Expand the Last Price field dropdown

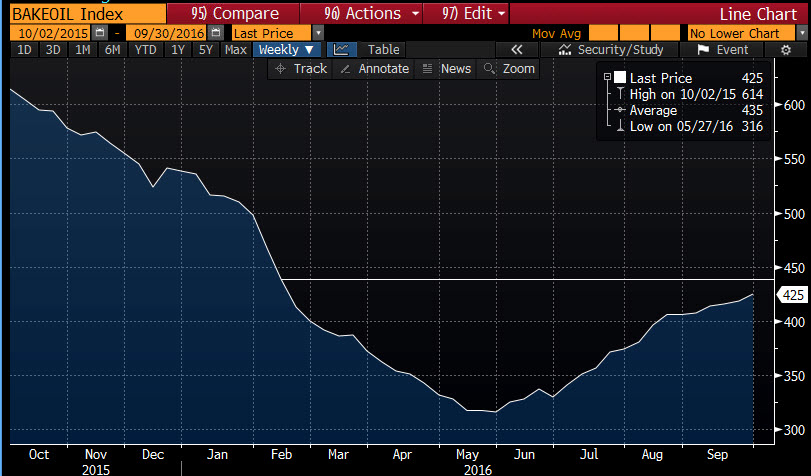(x=318, y=33)
